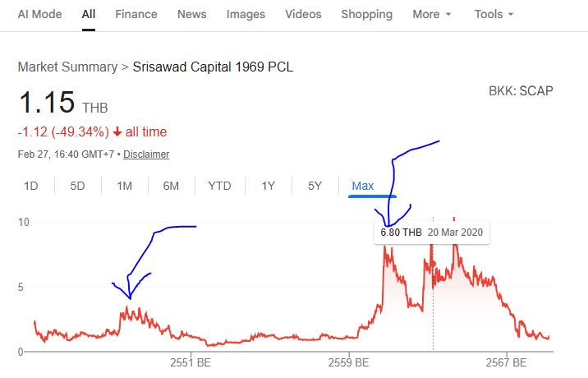The image size is (588, 378).
Task: Switch chart to 5Y range
Action: click(x=315, y=186)
